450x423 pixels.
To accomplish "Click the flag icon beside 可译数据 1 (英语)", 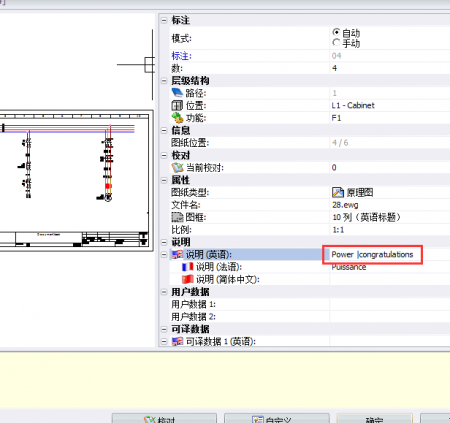I will 177,341.
